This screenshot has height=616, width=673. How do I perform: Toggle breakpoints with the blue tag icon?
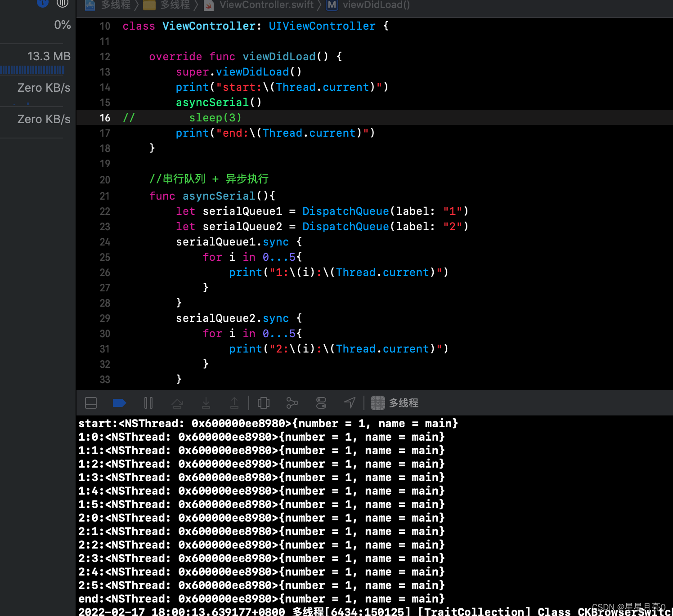tap(119, 403)
